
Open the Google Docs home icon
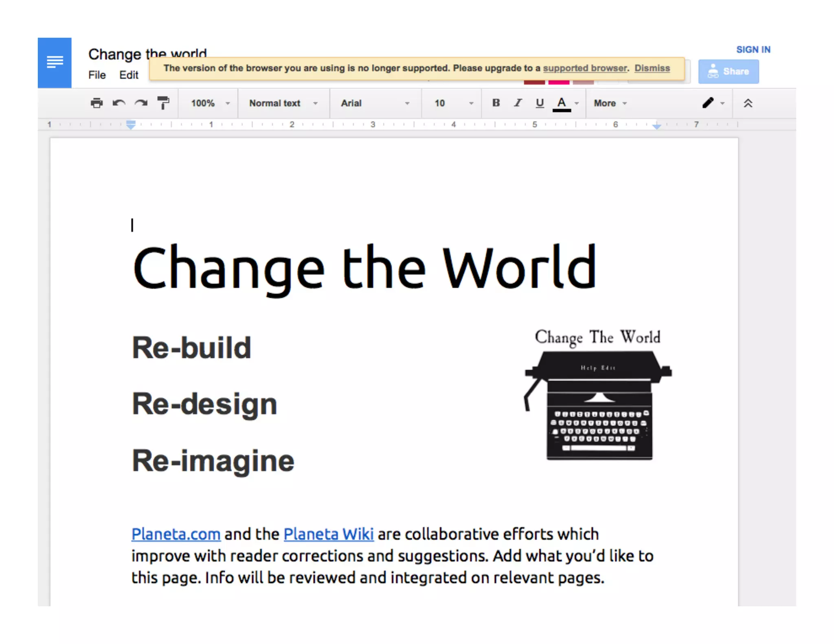[55, 63]
